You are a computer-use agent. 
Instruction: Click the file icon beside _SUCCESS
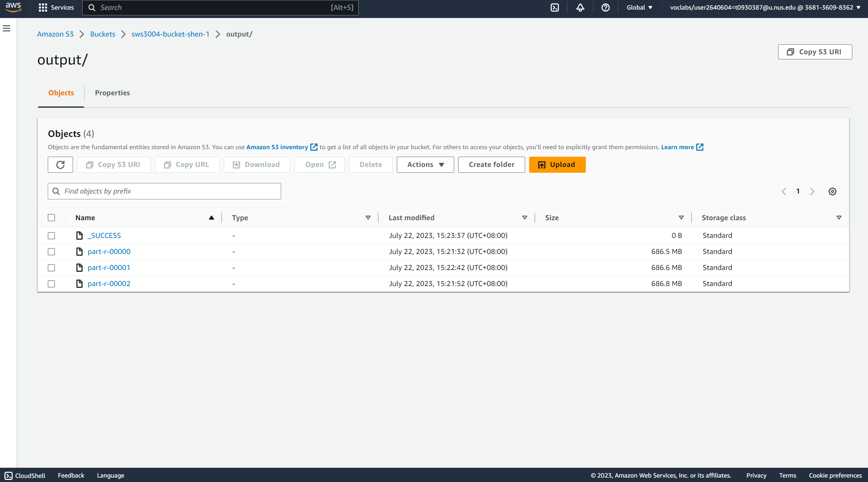[x=79, y=236]
